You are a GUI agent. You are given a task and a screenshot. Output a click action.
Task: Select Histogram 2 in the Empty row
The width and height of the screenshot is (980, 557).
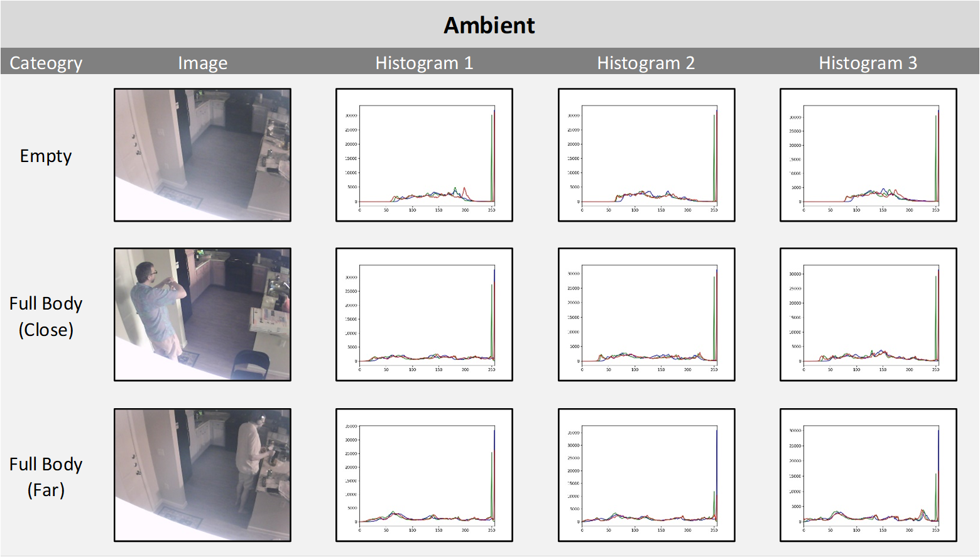(646, 155)
